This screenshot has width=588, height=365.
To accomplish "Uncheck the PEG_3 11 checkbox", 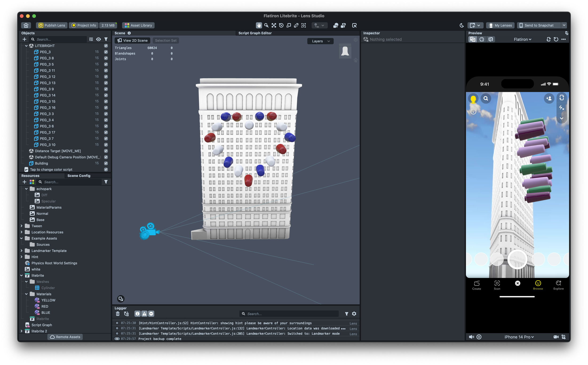I will pos(106,70).
